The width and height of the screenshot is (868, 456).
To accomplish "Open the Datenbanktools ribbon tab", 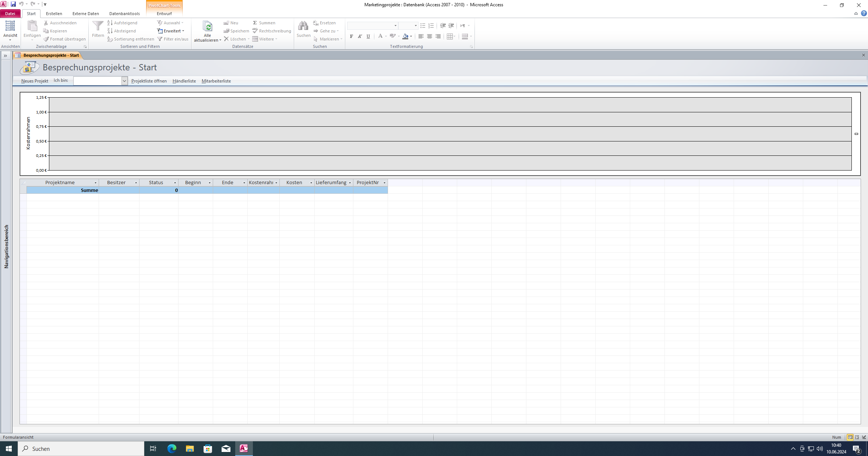I will tap(124, 14).
